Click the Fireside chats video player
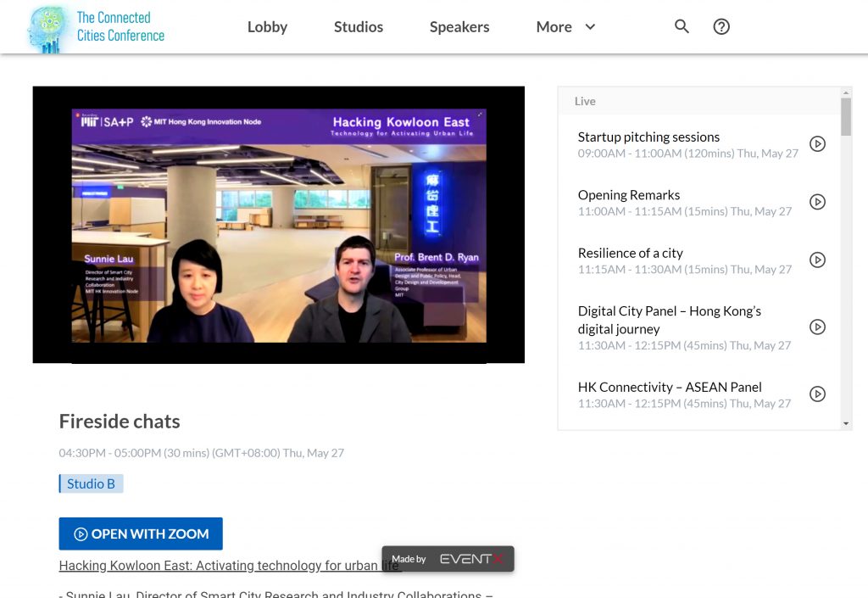 (x=278, y=225)
